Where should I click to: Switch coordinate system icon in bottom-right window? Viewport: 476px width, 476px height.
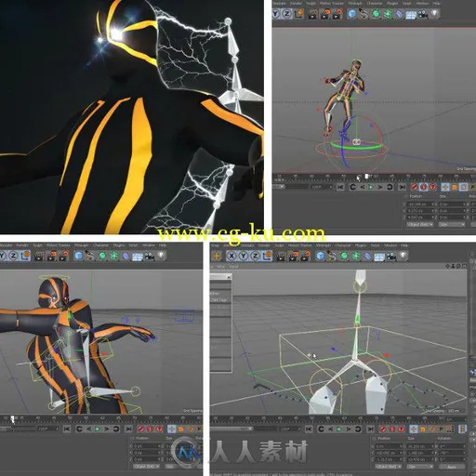point(267,256)
